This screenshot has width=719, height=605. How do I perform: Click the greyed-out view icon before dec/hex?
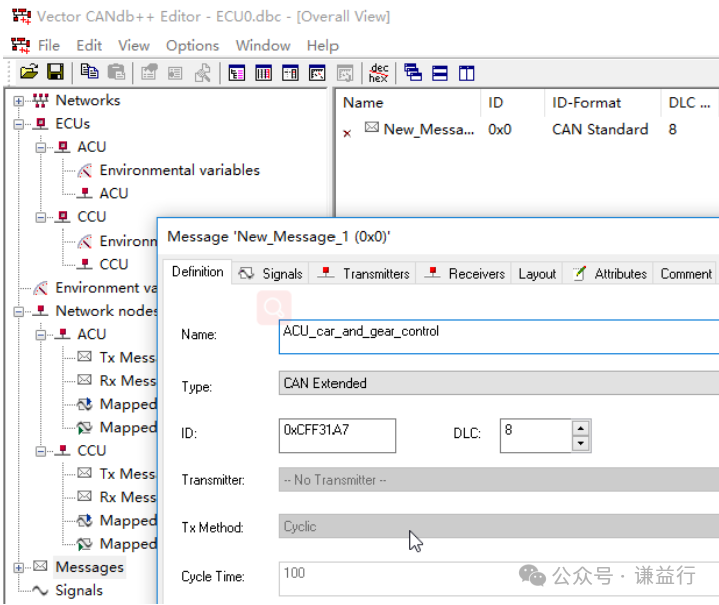pyautogui.click(x=345, y=73)
